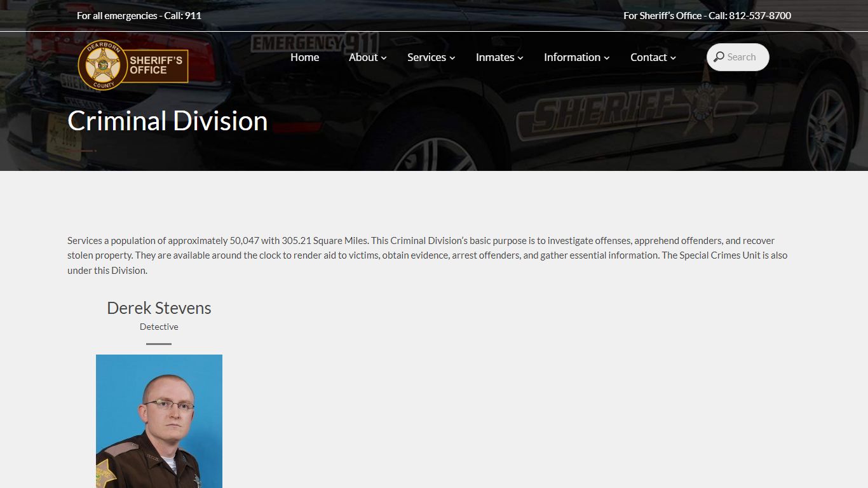Open the About menu item

coord(363,57)
